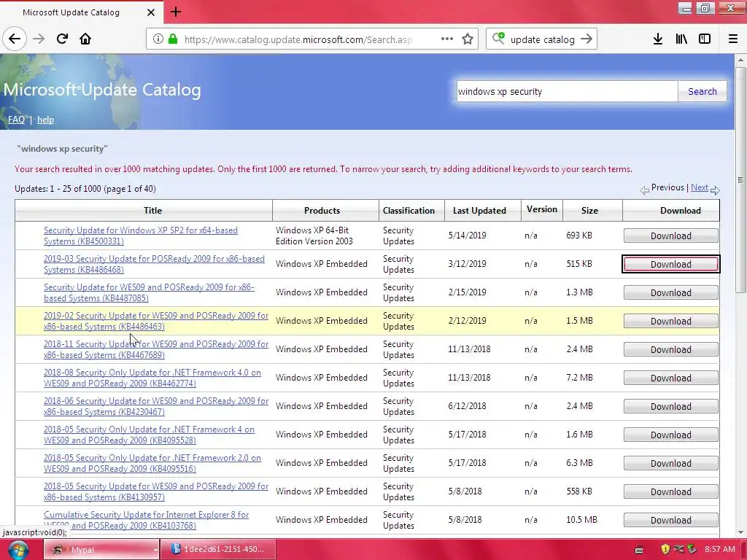This screenshot has width=747, height=560.
Task: Open the KB4486468 update link
Action: click(x=154, y=264)
